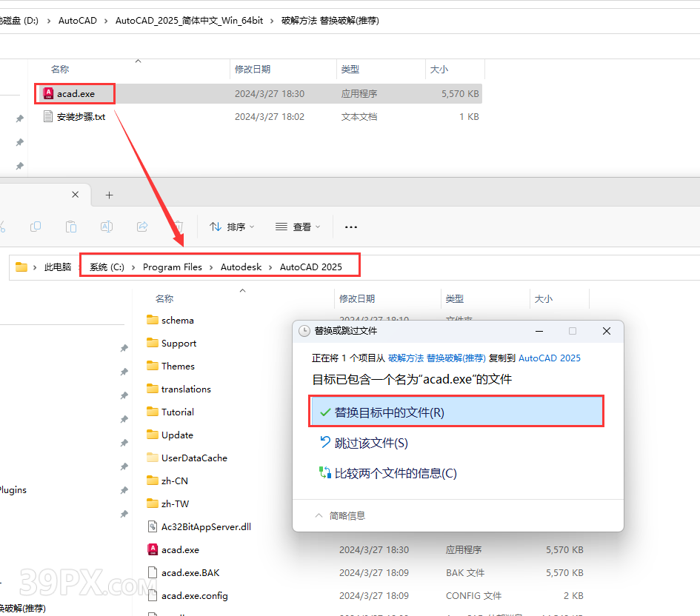Viewport: 700px width, 616px height.
Task: Go to 此电脑 in the address bar
Action: coord(58,267)
